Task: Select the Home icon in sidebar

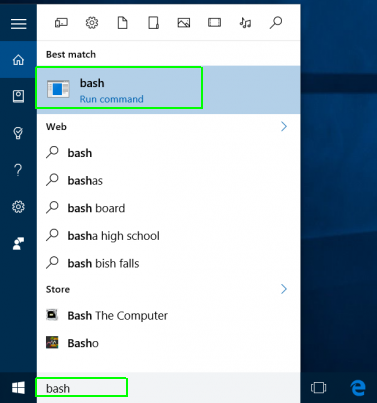Action: (x=18, y=60)
